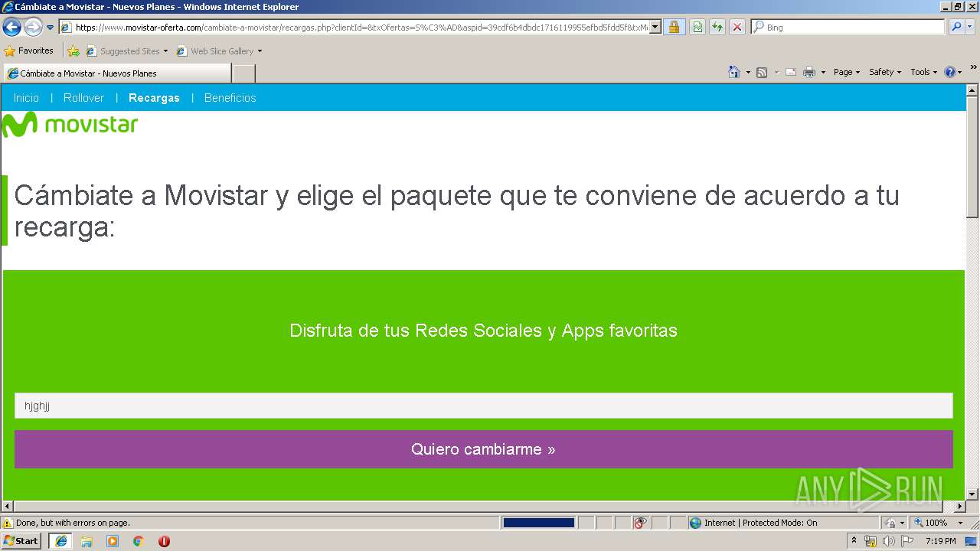Click the browser Back arrow button
Screen dimensions: 980x551
12,28
